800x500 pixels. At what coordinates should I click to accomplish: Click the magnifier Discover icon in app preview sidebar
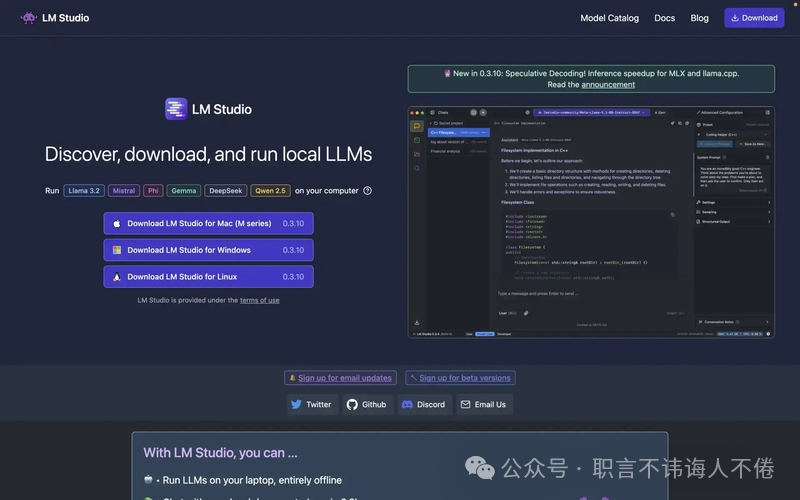coord(417,168)
